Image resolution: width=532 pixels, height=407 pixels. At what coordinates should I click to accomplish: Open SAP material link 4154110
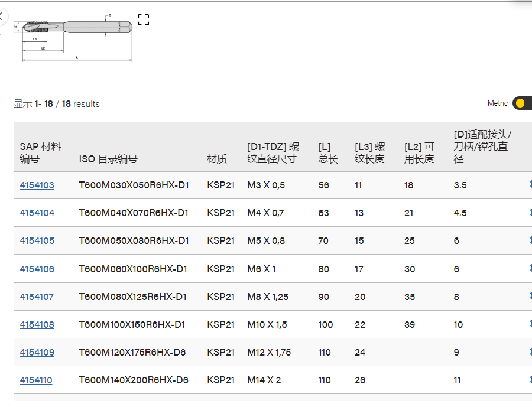(x=35, y=380)
